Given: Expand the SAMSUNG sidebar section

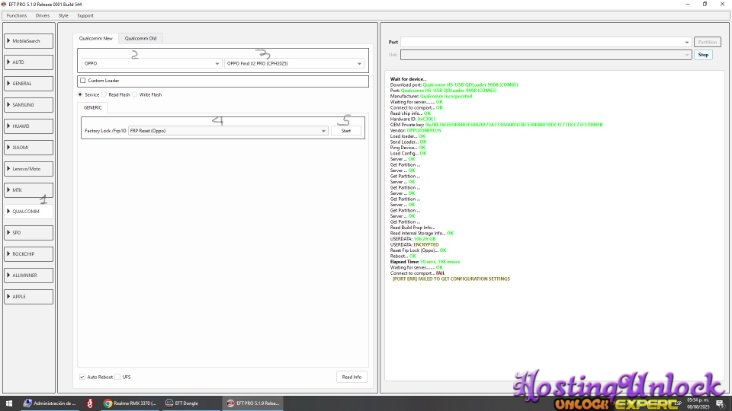Looking at the screenshot, I should click(29, 105).
